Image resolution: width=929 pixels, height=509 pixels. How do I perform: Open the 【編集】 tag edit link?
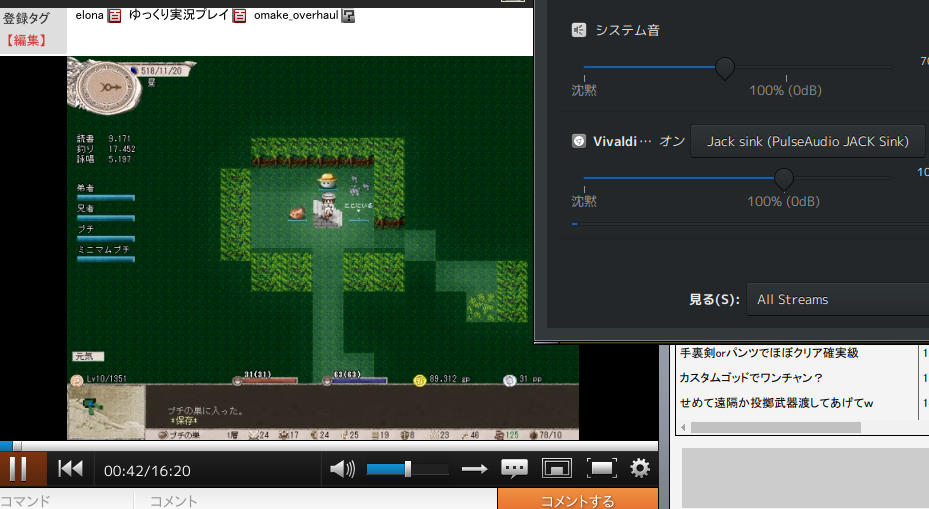[26, 40]
